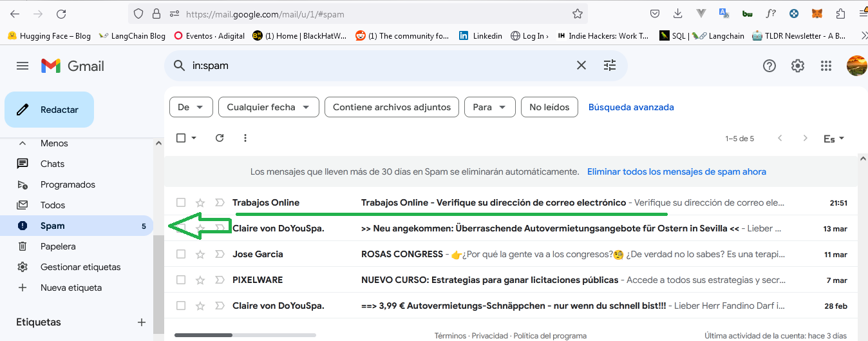Open the Términos footer link
The width and height of the screenshot is (868, 341).
pyautogui.click(x=451, y=336)
